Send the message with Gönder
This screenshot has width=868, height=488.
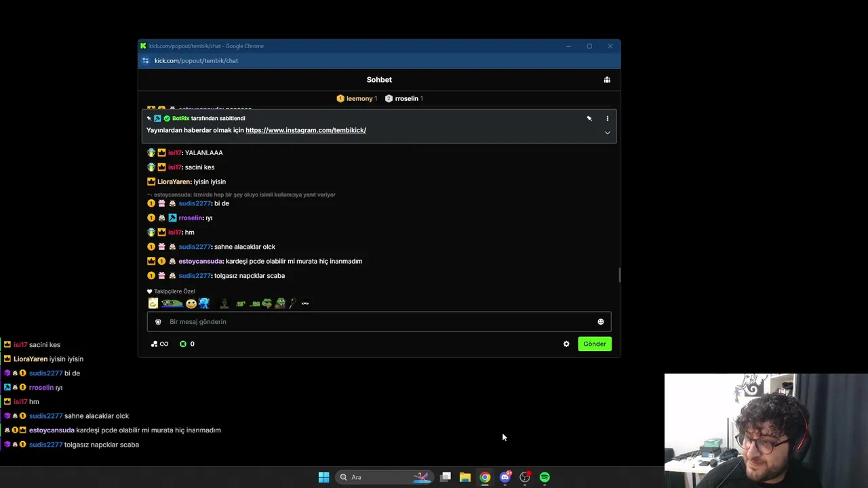pos(595,344)
